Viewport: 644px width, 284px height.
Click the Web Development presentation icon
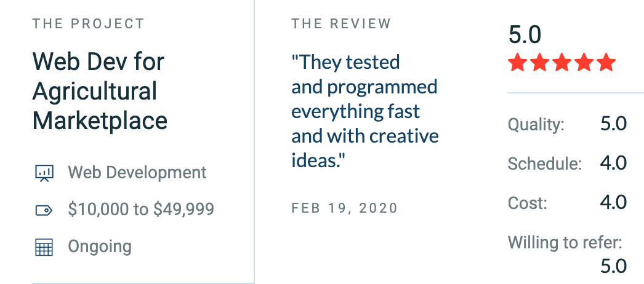tap(44, 173)
